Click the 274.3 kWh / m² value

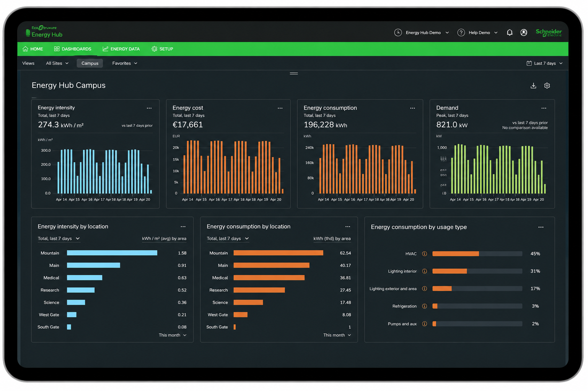pos(60,125)
